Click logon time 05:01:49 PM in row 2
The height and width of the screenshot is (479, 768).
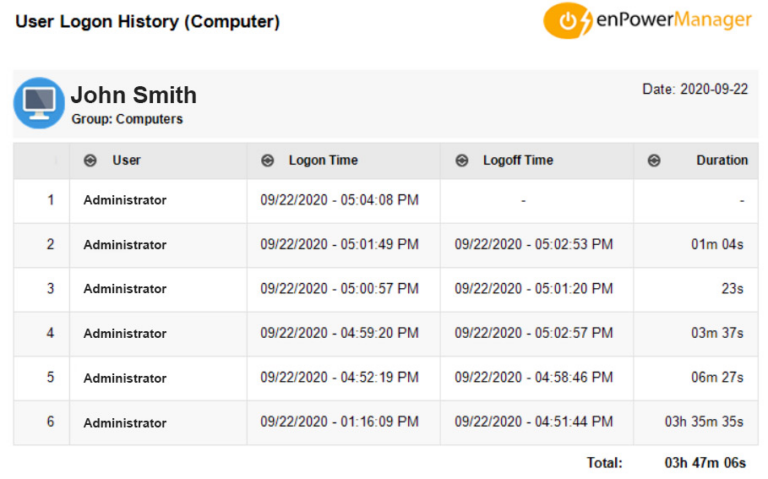click(339, 244)
